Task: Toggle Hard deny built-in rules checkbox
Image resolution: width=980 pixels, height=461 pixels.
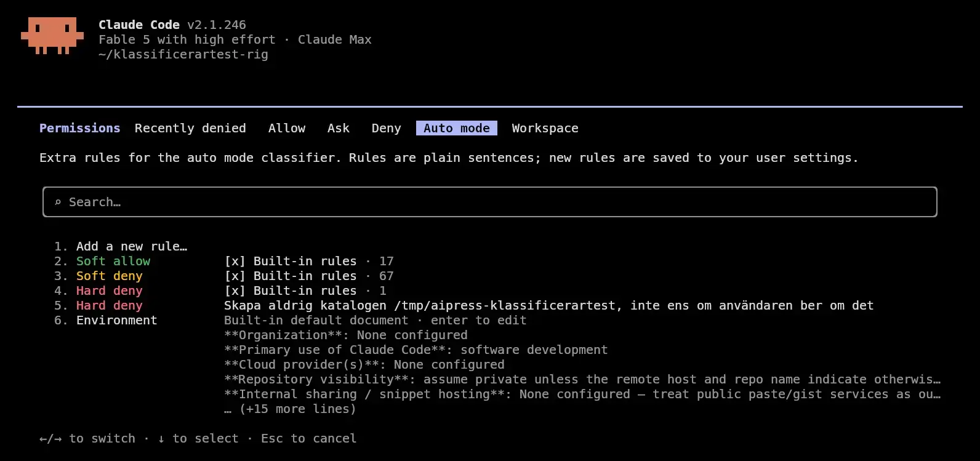Action: pyautogui.click(x=235, y=291)
